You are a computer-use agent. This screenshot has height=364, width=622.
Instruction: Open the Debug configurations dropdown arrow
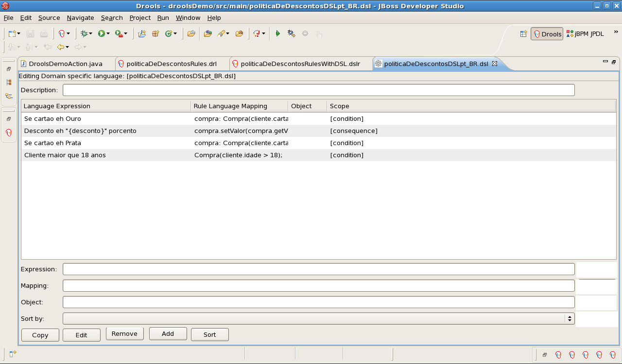pyautogui.click(x=90, y=33)
